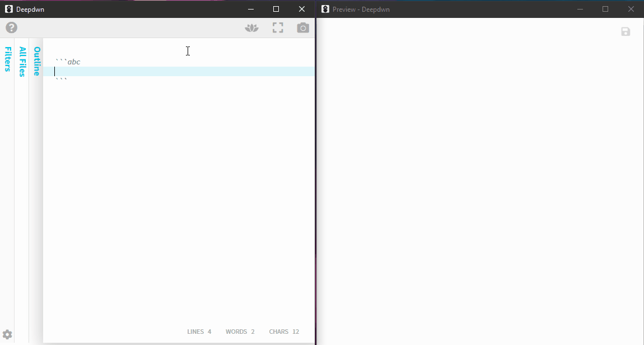Image resolution: width=644 pixels, height=345 pixels.
Task: Click the LINES counter in status bar
Action: tap(199, 332)
